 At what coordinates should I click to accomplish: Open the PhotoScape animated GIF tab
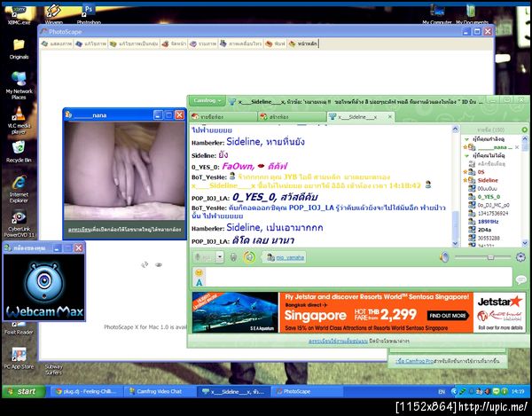tap(241, 43)
